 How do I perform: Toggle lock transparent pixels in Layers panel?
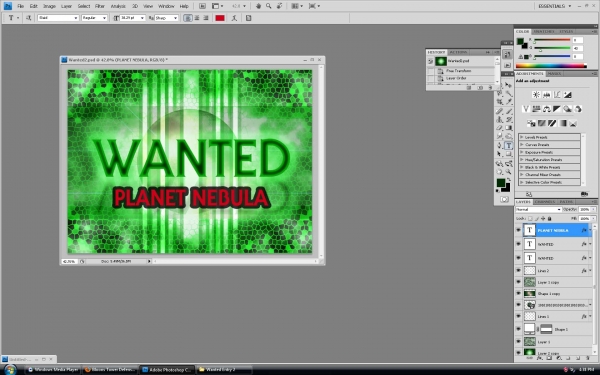pos(530,218)
